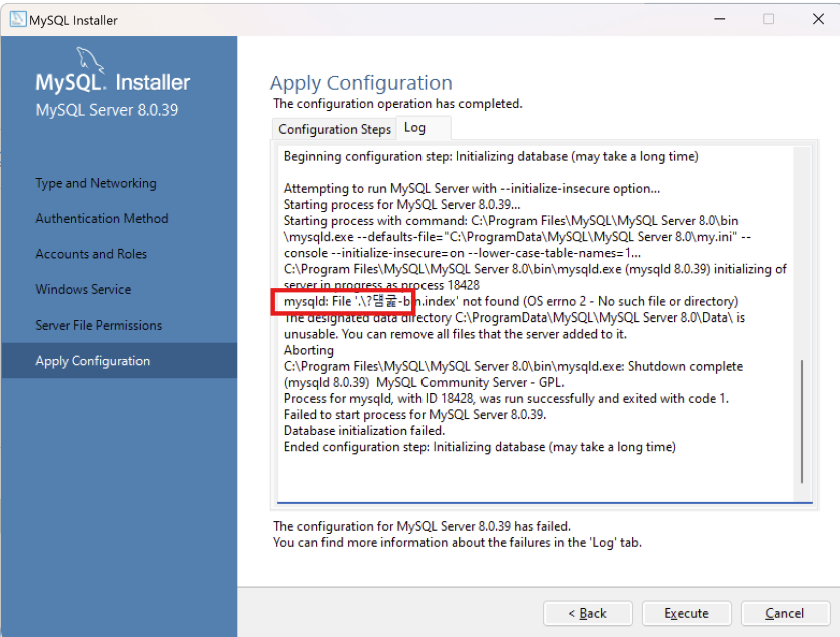Click the 'MySQL Server 8.0.39' sidebar subtitle
Viewport: 840px width, 637px height.
pyautogui.click(x=107, y=110)
